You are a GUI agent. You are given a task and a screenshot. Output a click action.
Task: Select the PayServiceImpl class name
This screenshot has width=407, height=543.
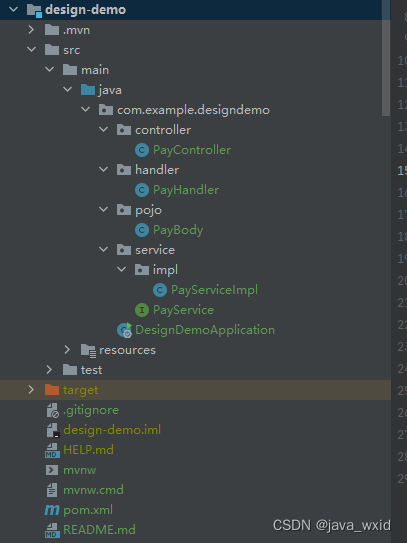tap(214, 290)
